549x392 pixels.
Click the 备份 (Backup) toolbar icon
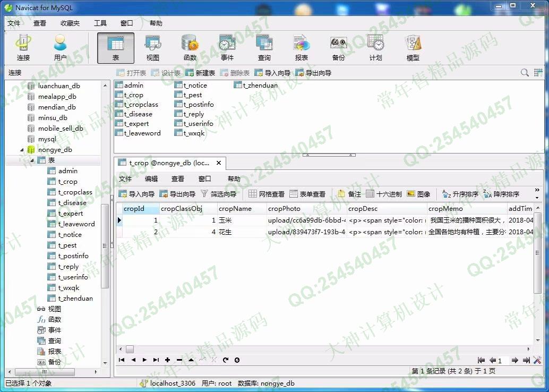(338, 48)
